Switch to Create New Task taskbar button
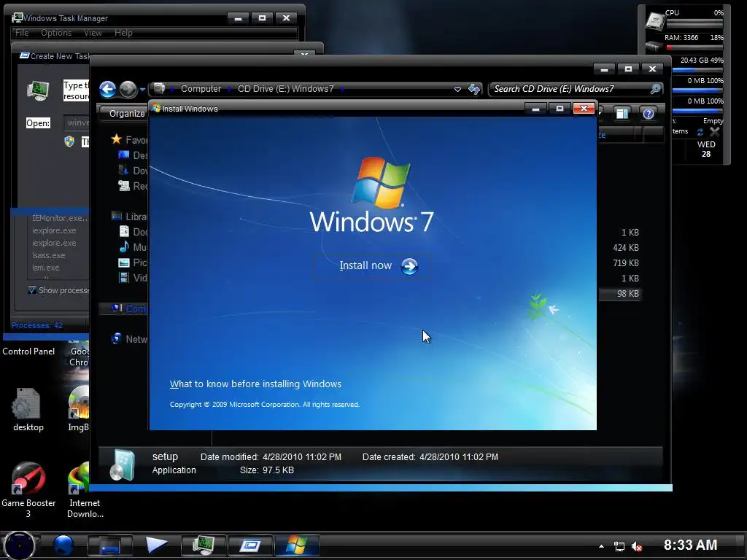Screen dimensions: 747x560 [x=251, y=545]
